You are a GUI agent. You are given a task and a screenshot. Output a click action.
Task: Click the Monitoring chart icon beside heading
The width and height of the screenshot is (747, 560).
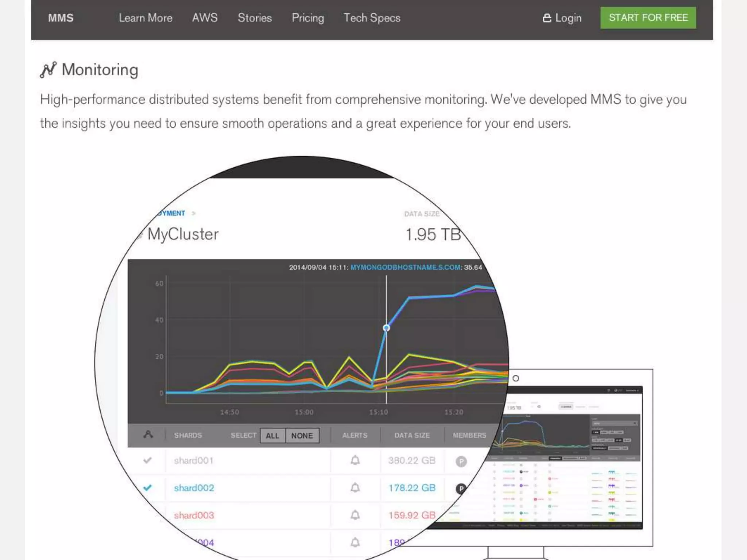pos(48,70)
